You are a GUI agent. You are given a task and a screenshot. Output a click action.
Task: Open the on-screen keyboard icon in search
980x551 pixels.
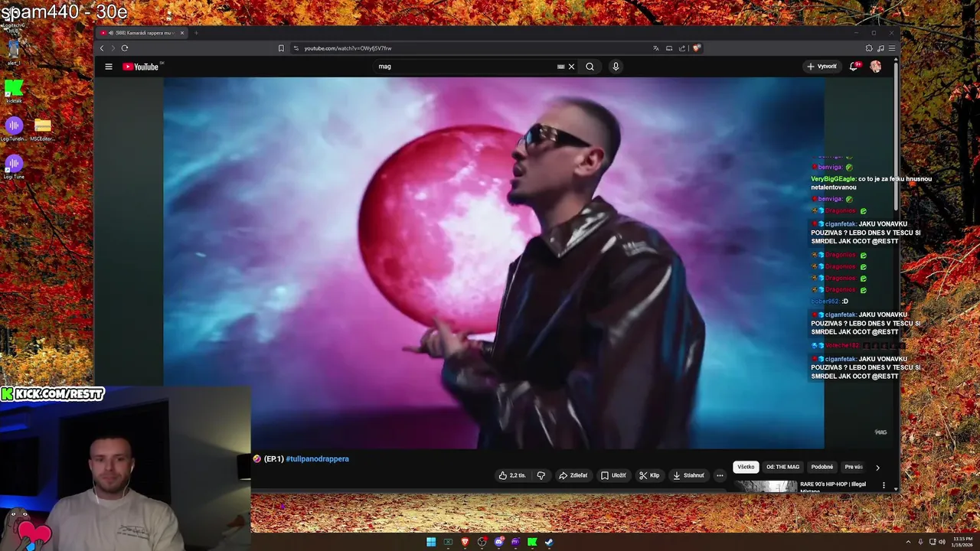[561, 67]
